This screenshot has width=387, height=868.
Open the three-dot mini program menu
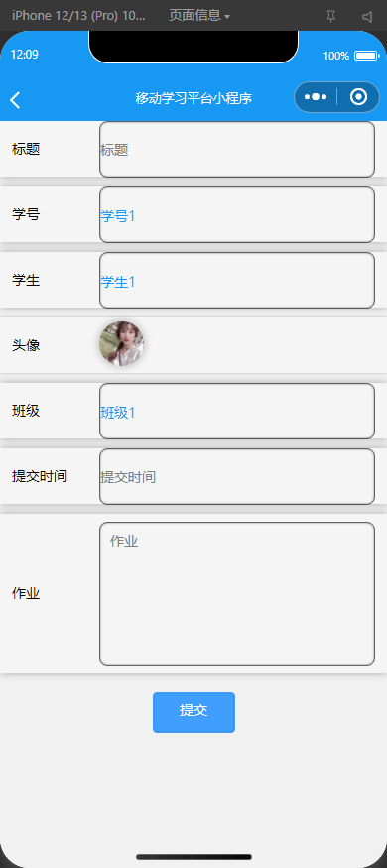316,97
